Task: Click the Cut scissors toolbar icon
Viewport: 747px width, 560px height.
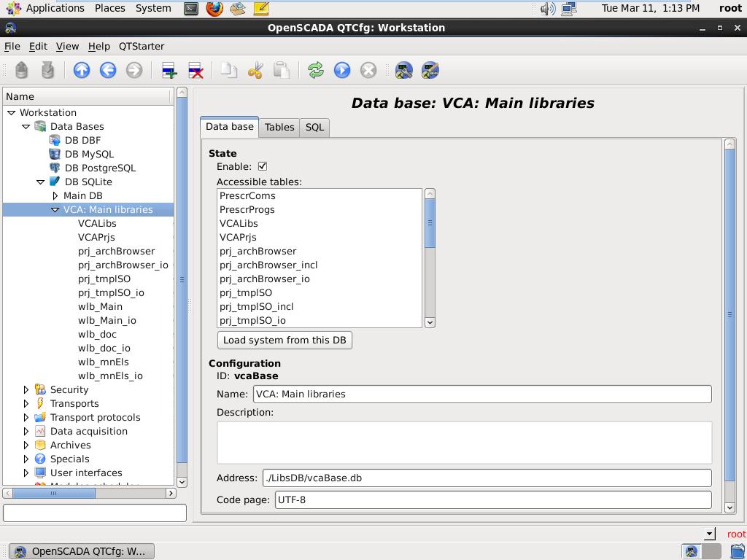Action: pyautogui.click(x=255, y=70)
